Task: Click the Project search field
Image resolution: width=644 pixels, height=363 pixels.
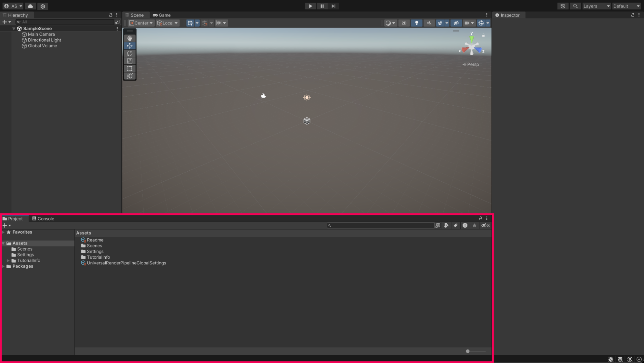Action: coord(381,225)
